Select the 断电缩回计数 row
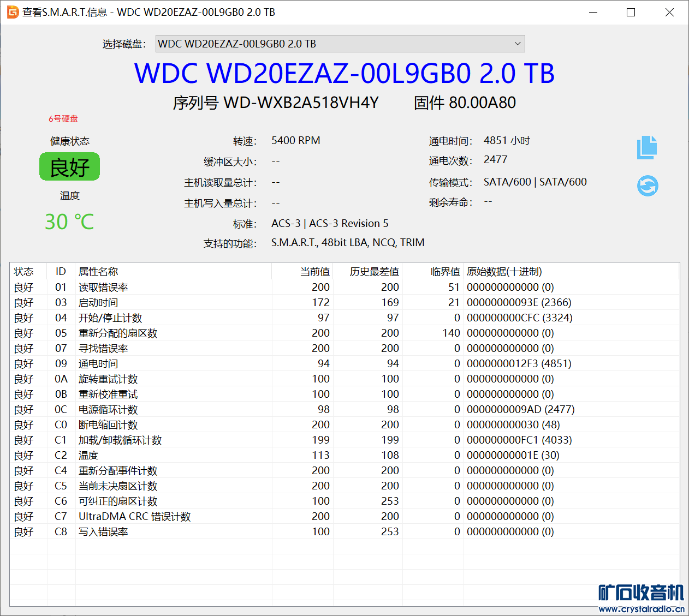The width and height of the screenshot is (689, 616). (344, 424)
